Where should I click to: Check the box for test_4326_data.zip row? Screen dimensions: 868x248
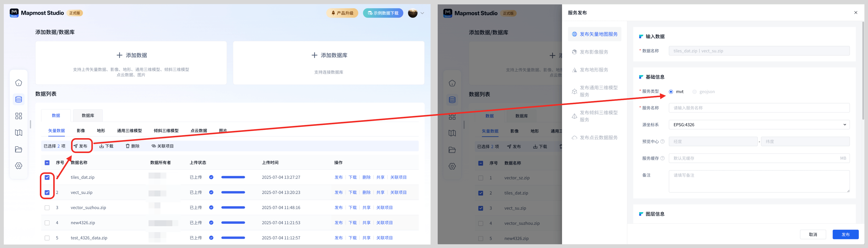click(x=47, y=238)
